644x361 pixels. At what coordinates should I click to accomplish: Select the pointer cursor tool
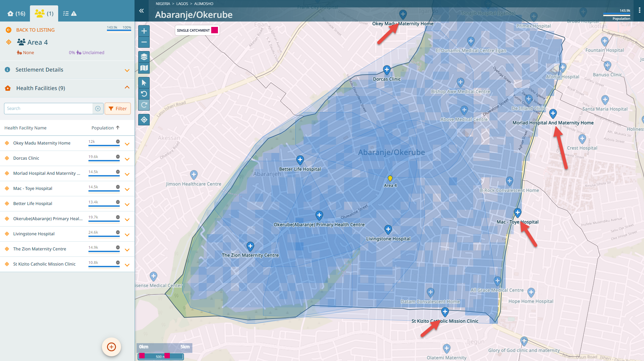144,83
